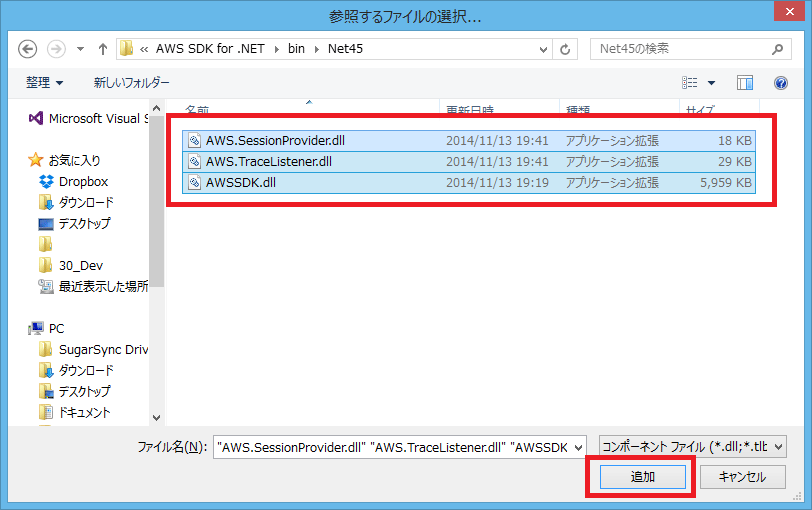Screen dimensions: 812x510
Task: Click the navigation pane scroll down arrow
Action: click(156, 418)
